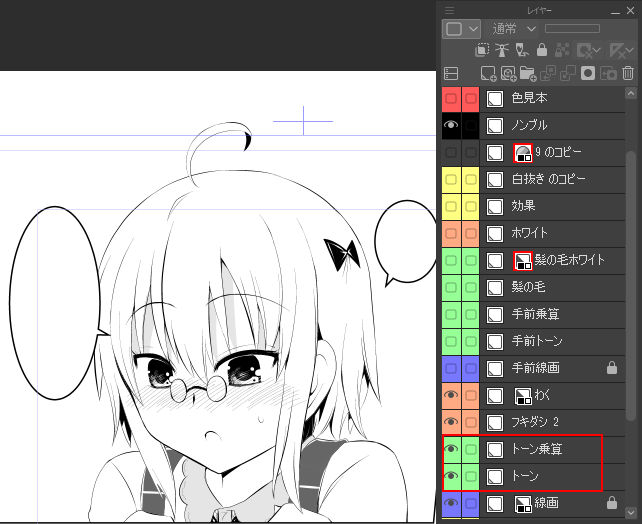Click the layer opacity slider
642x524 pixels.
point(586,29)
